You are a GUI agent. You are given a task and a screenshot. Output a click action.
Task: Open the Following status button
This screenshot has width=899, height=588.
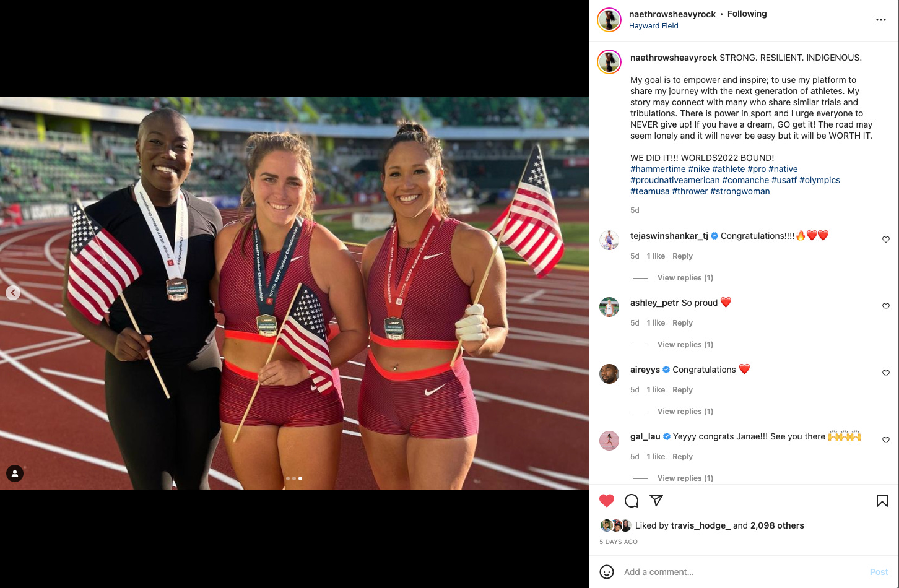click(747, 14)
